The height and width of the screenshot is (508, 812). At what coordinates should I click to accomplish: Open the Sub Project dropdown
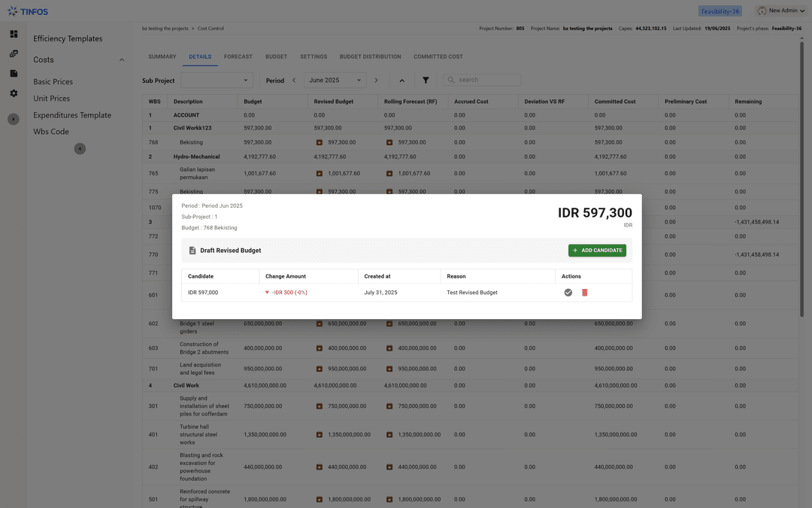point(217,81)
